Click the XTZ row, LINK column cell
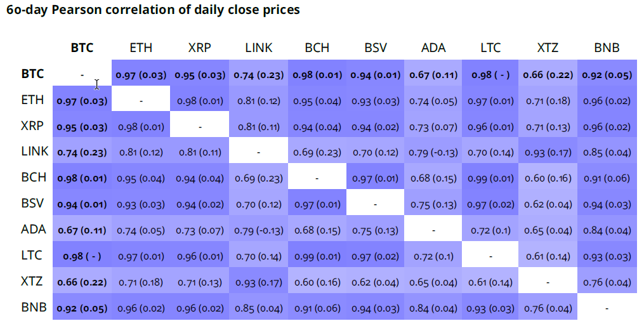The width and height of the screenshot is (644, 328). click(258, 282)
